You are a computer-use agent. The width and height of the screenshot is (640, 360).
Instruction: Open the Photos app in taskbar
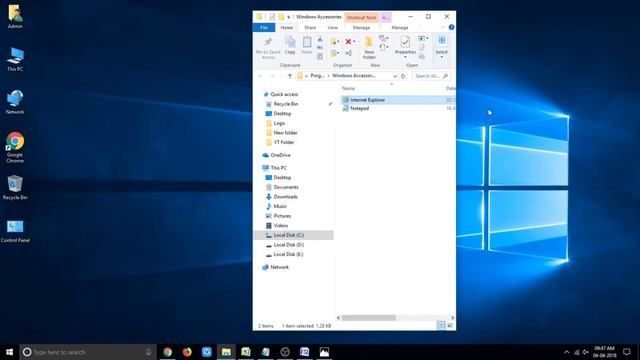(324, 352)
